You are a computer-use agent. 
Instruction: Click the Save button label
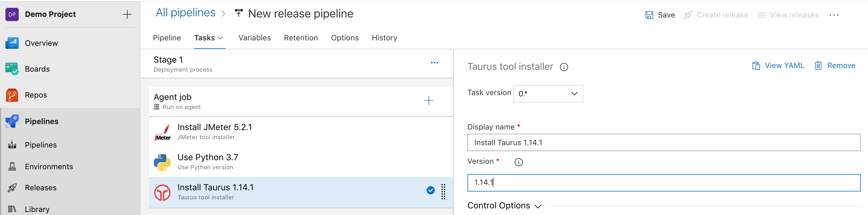click(666, 15)
